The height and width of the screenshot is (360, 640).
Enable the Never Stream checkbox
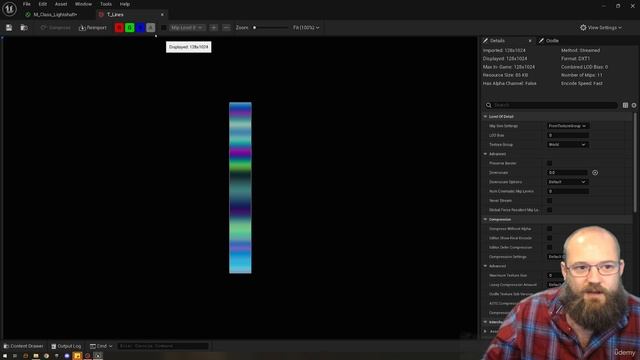point(549,201)
